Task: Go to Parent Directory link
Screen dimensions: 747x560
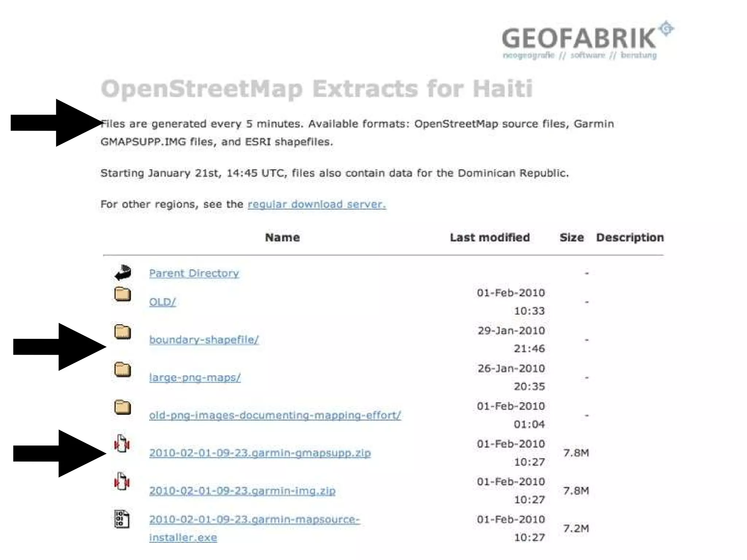Action: tap(194, 273)
